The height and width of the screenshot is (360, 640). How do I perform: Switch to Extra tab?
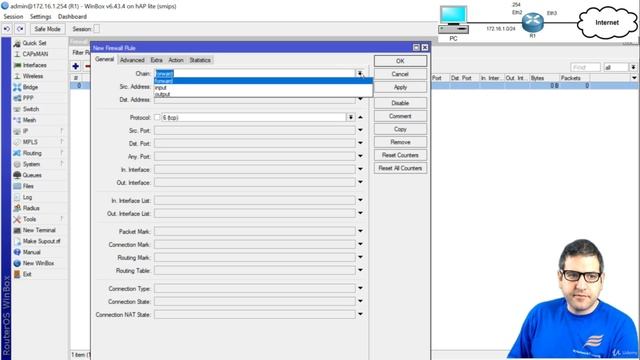[x=156, y=60]
